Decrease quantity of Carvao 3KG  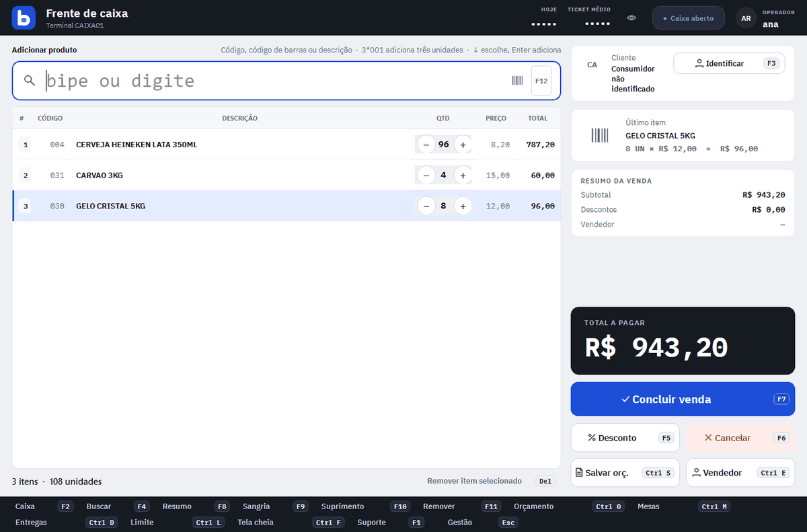click(x=426, y=176)
